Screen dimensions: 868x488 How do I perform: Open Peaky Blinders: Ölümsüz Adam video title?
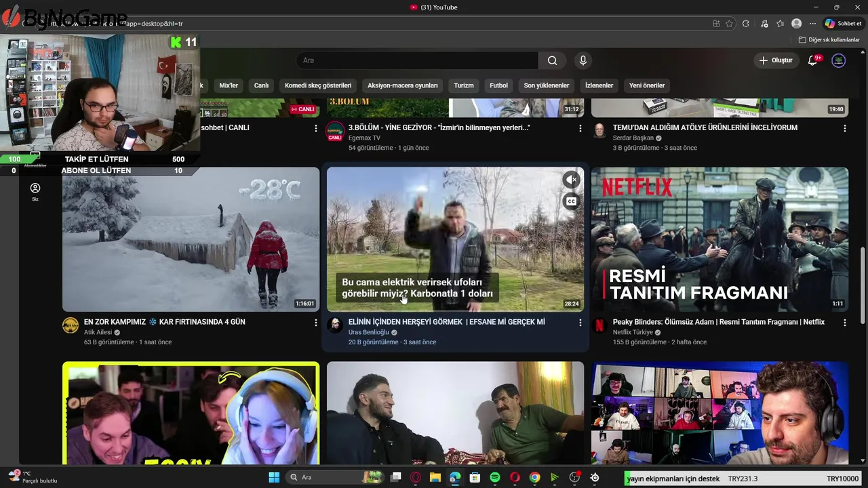coord(719,322)
